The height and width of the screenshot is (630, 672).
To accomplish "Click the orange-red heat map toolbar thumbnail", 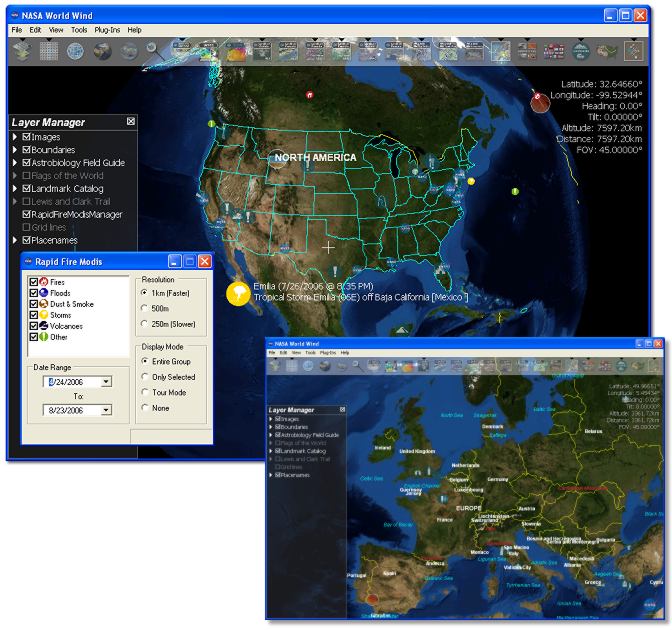I will (x=236, y=52).
